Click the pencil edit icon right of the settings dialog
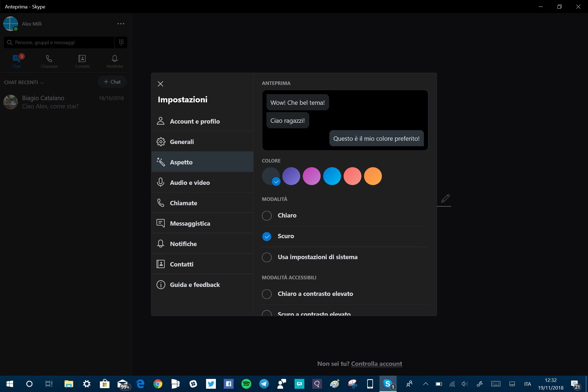The width and height of the screenshot is (588, 392). (x=445, y=198)
